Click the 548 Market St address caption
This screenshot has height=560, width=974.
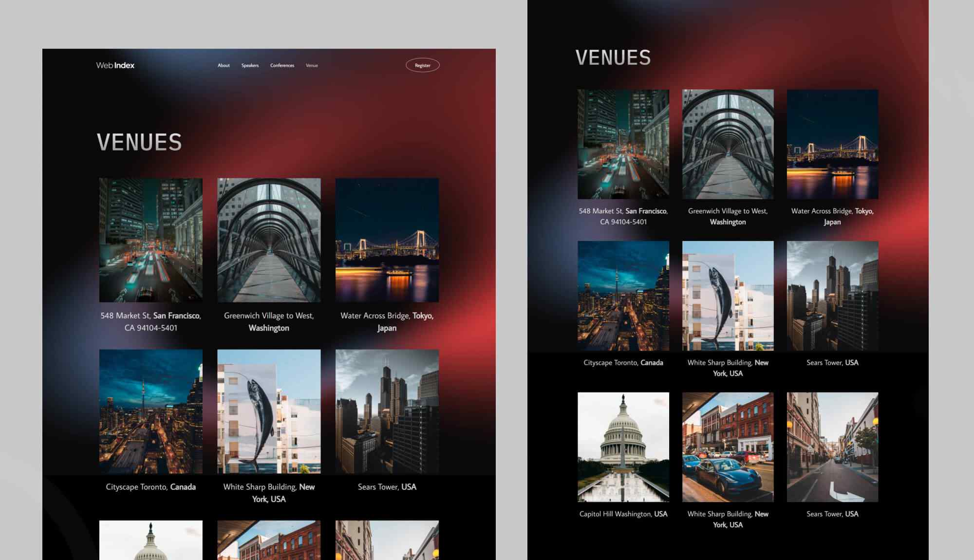pyautogui.click(x=150, y=321)
